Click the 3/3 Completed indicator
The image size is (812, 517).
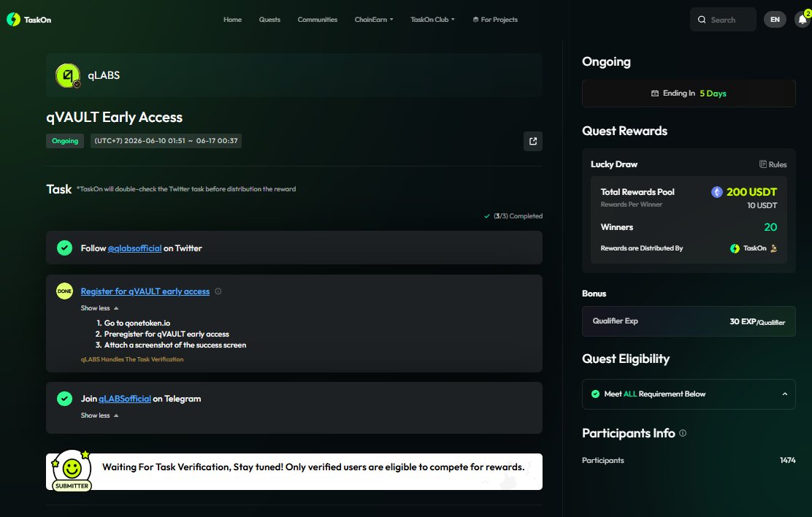[513, 216]
